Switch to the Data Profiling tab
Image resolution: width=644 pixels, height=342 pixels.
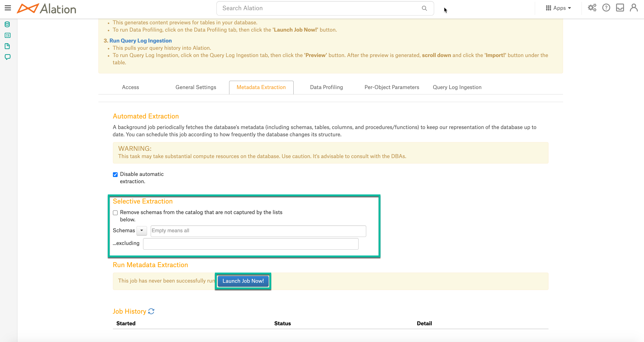tap(326, 87)
